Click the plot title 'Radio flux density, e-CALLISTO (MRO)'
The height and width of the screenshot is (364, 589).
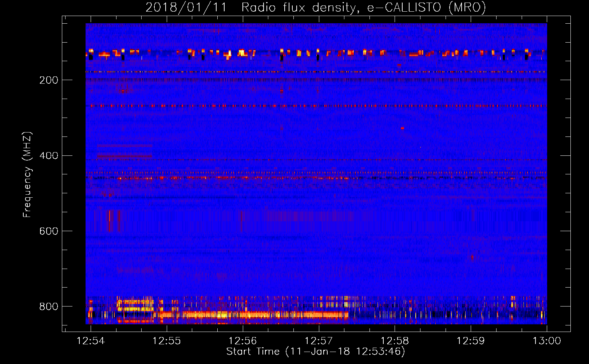364,7
